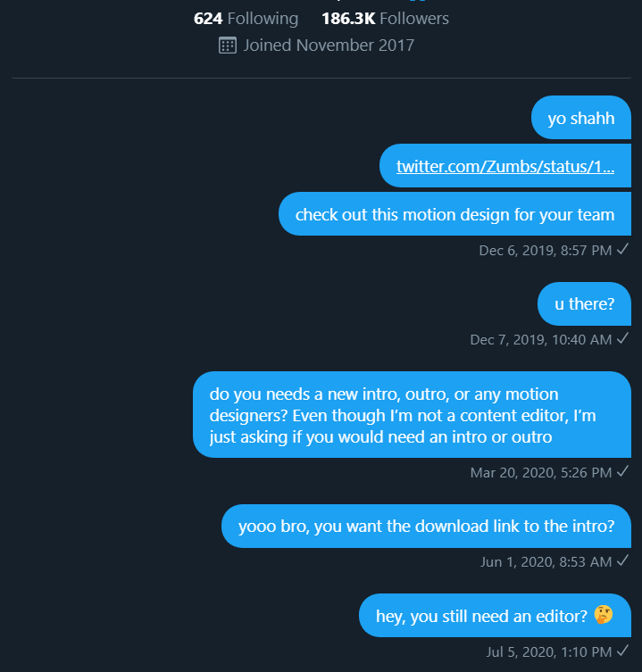Click sent checkmark beside Dec 7, 2019 timestamp

click(622, 338)
